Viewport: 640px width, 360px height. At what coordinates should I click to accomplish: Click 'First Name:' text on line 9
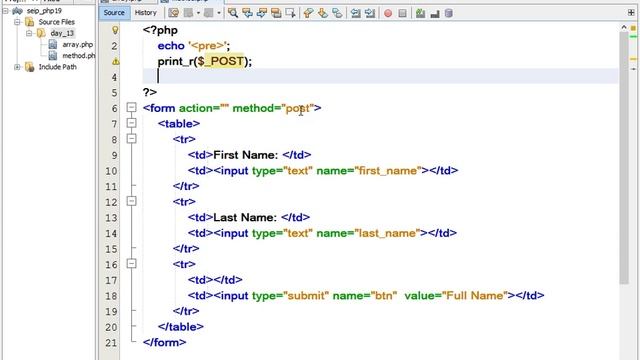246,155
